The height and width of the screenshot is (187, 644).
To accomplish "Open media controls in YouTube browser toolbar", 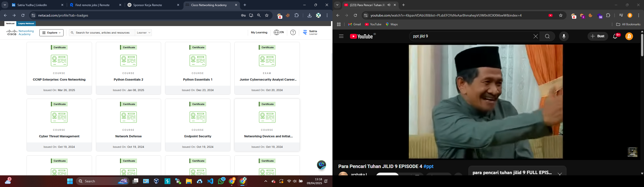I will click(x=621, y=16).
